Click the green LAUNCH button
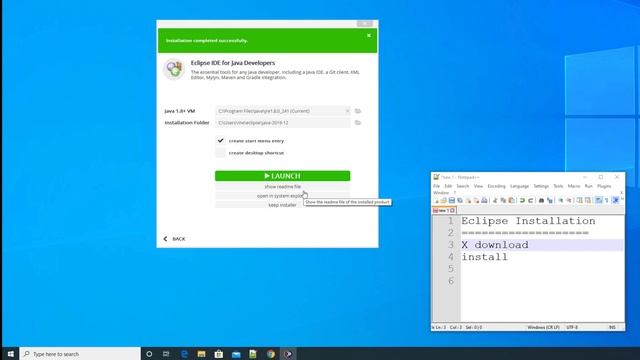Viewport: 640px width, 360px height. coord(282,176)
